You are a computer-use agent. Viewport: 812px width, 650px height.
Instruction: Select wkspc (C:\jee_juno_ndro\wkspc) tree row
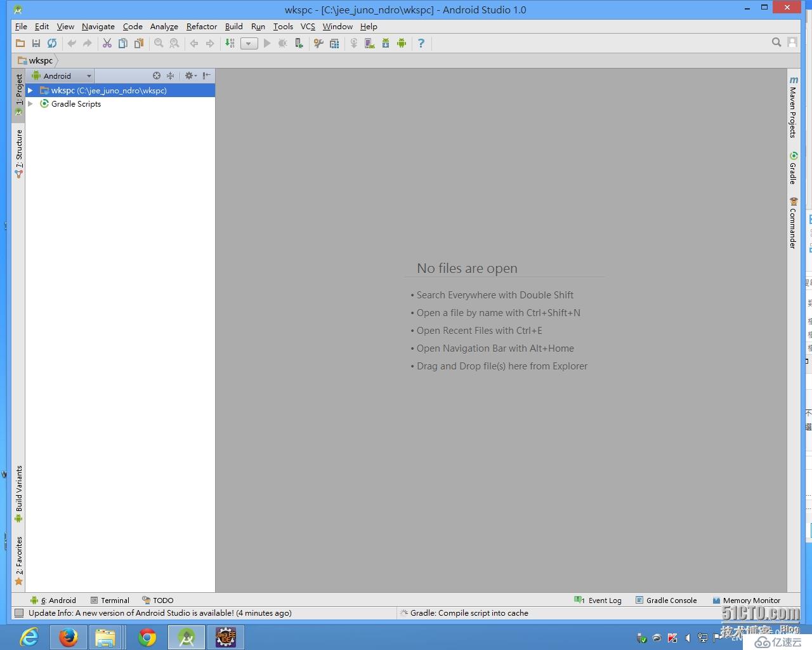[x=120, y=91]
